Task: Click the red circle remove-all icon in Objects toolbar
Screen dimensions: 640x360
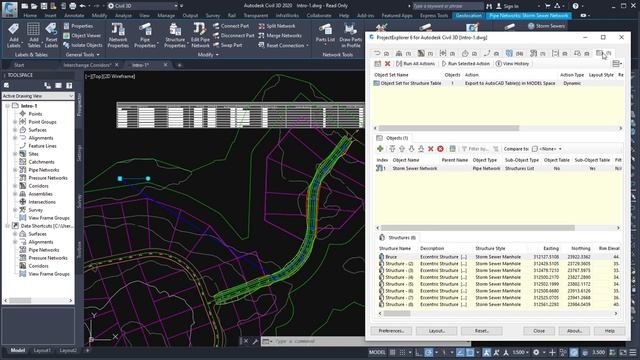Action: point(440,149)
